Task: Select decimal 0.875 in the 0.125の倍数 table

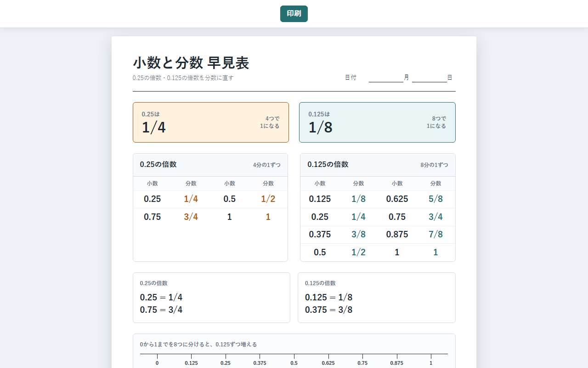Action: click(397, 235)
